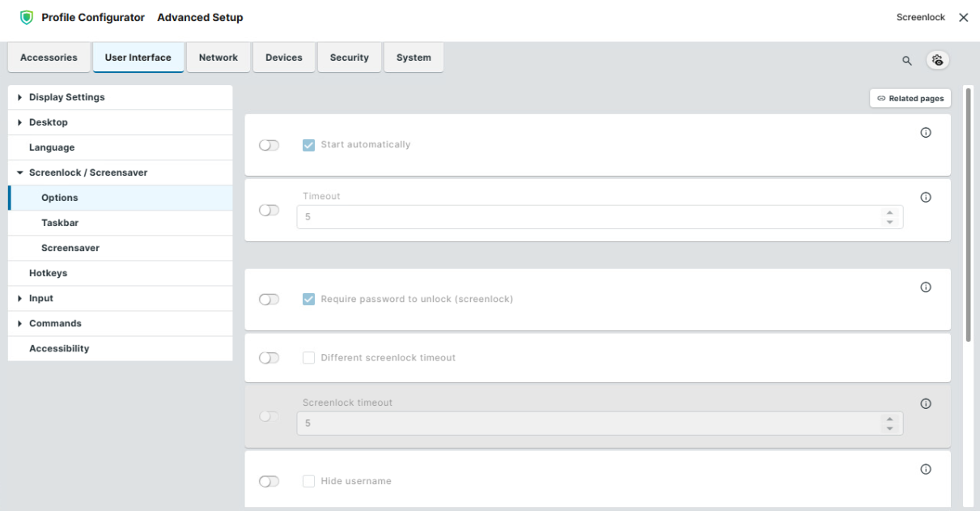Collapse the Screenlock / Screensaver section

tap(20, 173)
